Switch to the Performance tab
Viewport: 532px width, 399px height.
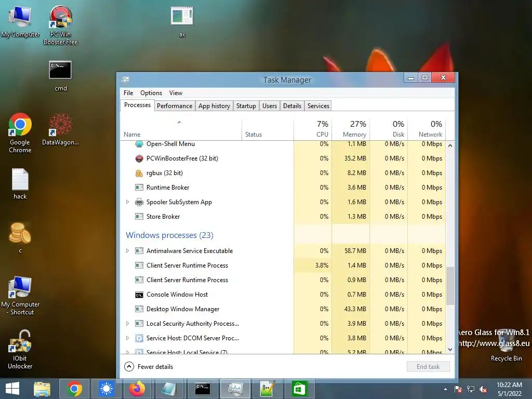(x=175, y=106)
